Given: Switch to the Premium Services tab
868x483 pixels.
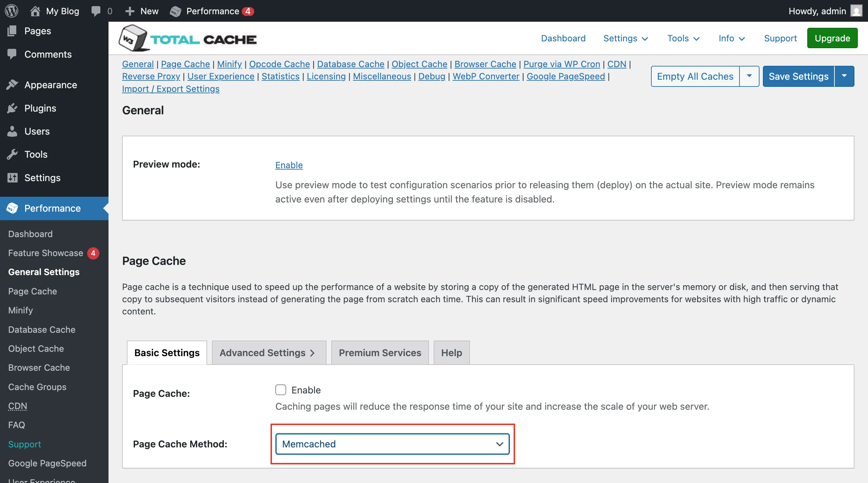Looking at the screenshot, I should 380,353.
